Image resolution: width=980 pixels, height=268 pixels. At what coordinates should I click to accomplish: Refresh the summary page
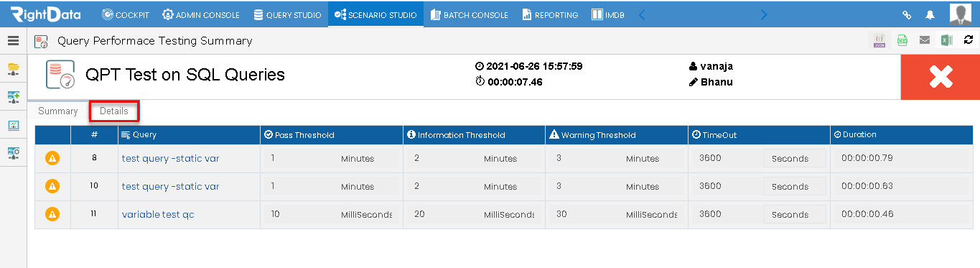(968, 41)
